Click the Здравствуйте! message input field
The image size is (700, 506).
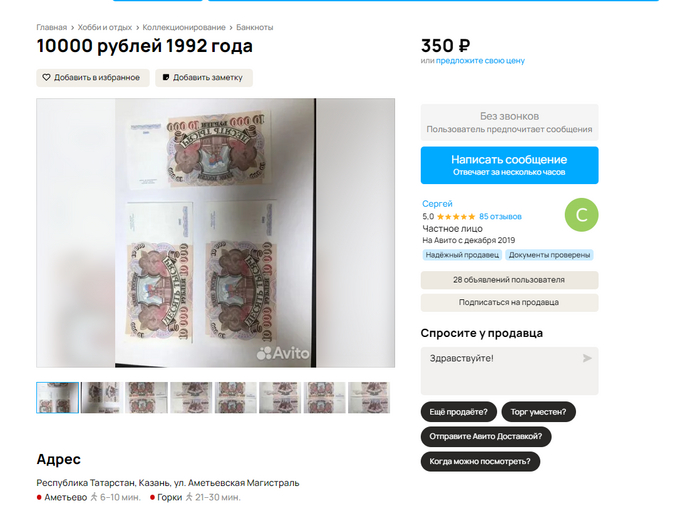coord(509,371)
